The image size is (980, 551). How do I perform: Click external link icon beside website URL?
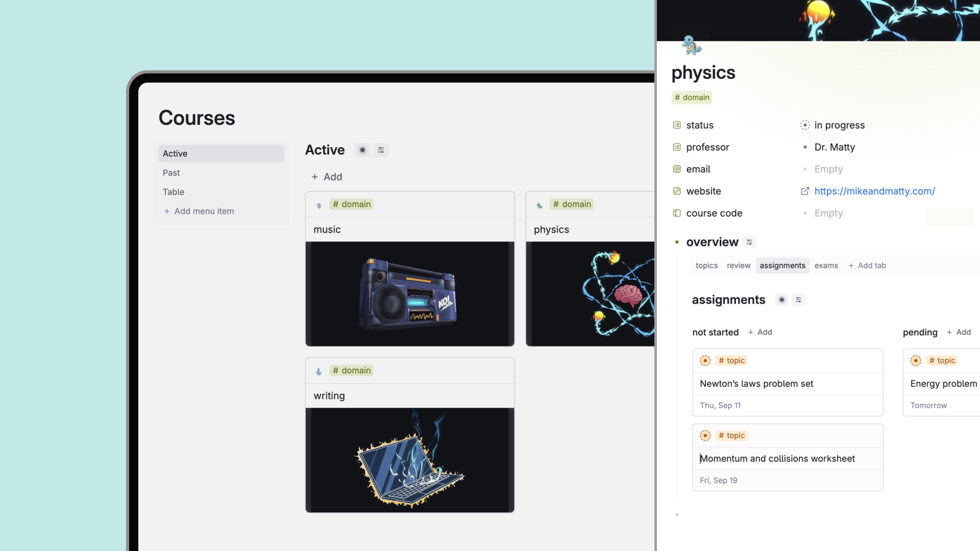[x=805, y=191]
